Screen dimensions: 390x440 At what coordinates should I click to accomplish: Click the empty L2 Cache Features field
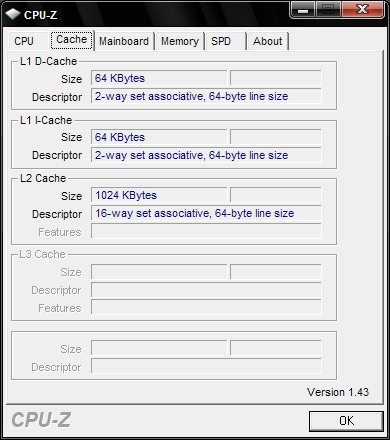pos(206,231)
